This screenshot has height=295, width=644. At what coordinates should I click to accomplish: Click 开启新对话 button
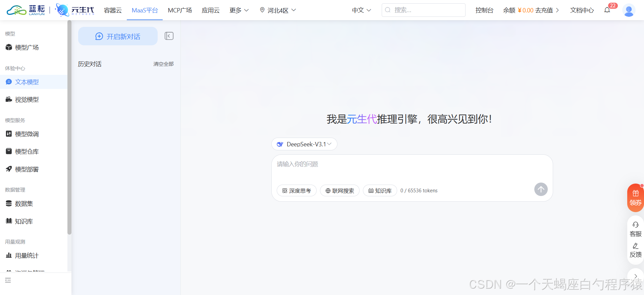point(118,36)
